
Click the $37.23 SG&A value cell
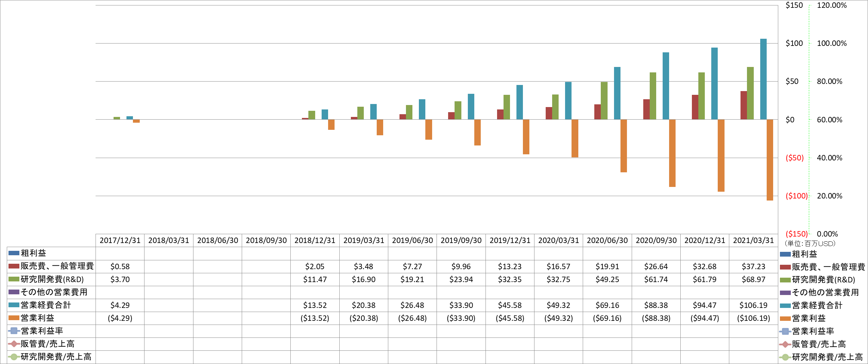(x=753, y=266)
